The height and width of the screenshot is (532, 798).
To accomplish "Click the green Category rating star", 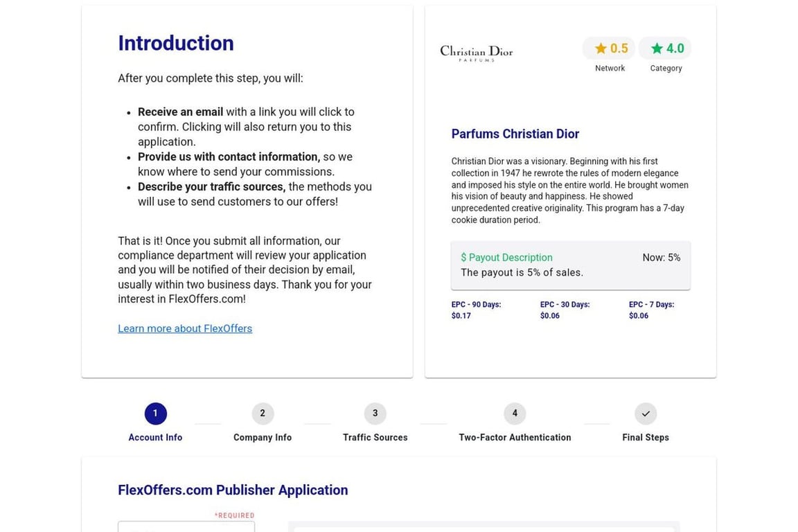I will click(x=657, y=48).
